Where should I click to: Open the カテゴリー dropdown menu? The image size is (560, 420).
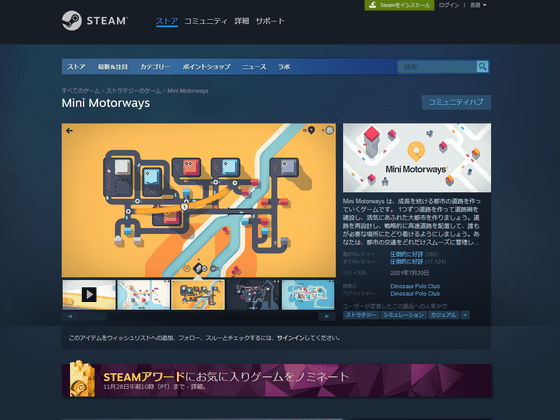pyautogui.click(x=155, y=67)
